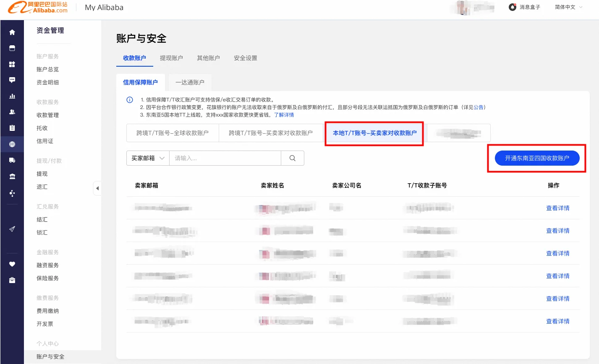Expand the 简体中文 language selector
The image size is (599, 364).
(x=569, y=7)
